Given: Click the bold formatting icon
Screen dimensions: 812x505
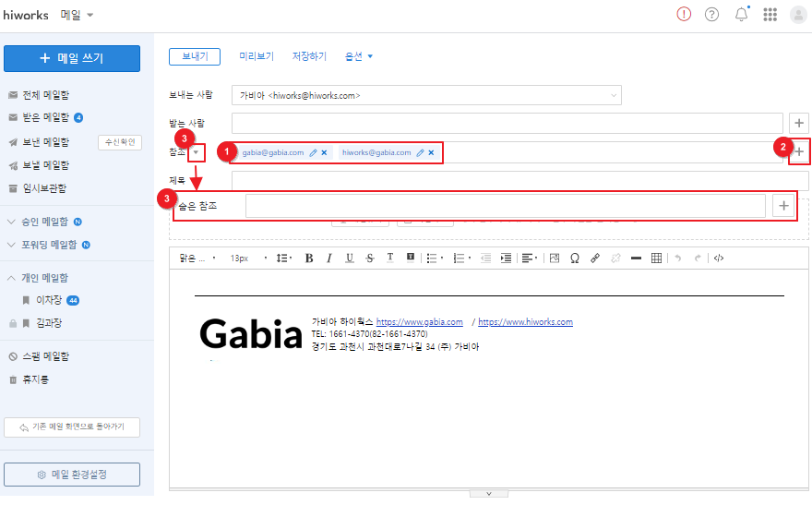Looking at the screenshot, I should tap(309, 259).
